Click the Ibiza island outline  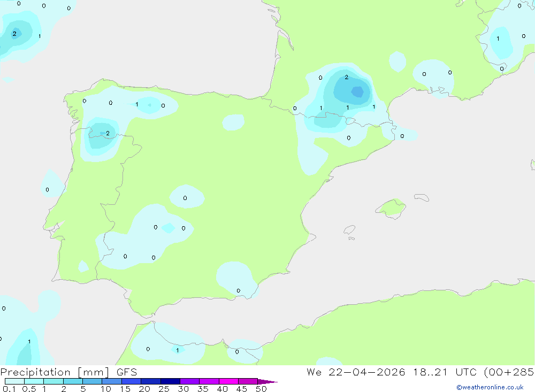coord(349,230)
